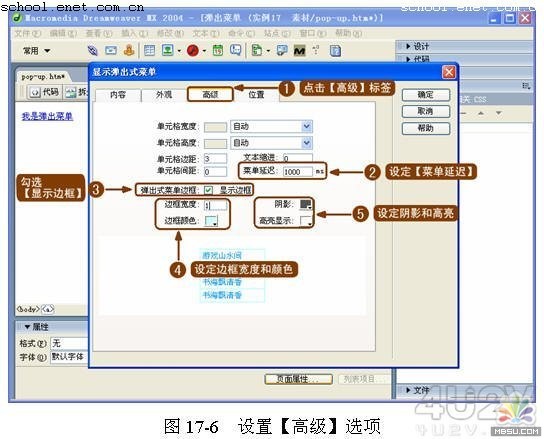Image resolution: width=544 pixels, height=439 pixels.
Task: Click the 菜单延迟 field showing 1000
Action: pyautogui.click(x=298, y=171)
